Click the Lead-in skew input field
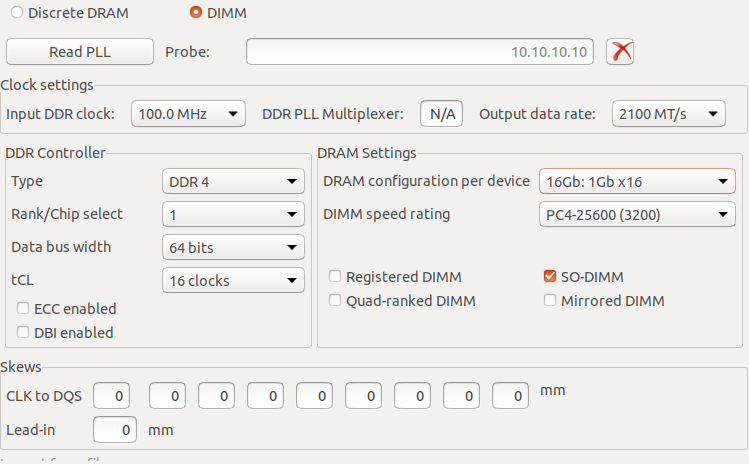Image resolution: width=749 pixels, height=464 pixels. pos(116,430)
